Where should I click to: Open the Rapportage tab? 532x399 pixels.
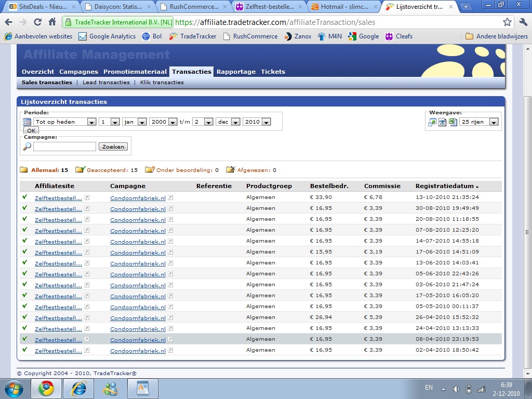[x=236, y=72]
